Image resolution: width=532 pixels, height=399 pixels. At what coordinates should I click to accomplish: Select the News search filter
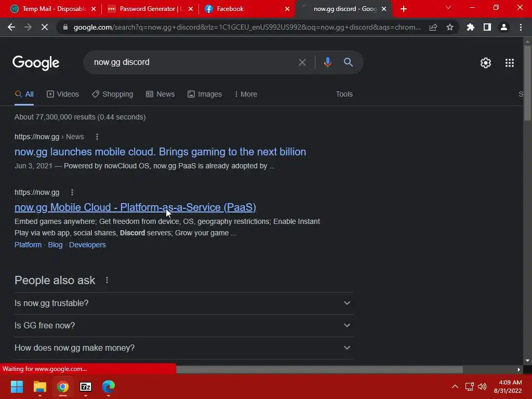[160, 95]
